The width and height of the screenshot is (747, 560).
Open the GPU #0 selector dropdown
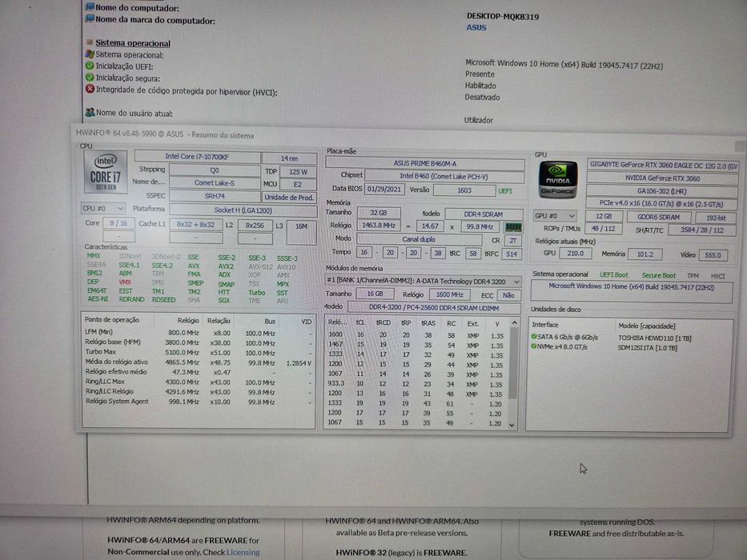coord(555,216)
